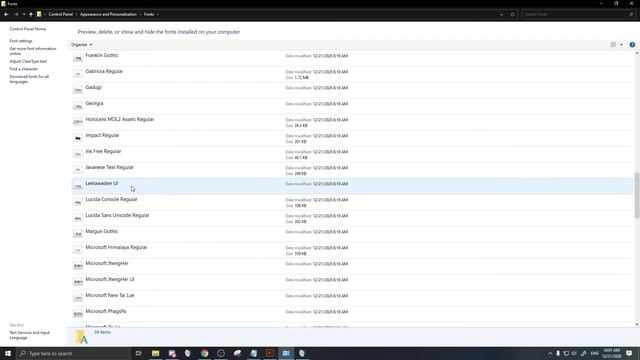This screenshot has width=640, height=360.
Task: Select the Georgia font name text
Action: (x=94, y=104)
